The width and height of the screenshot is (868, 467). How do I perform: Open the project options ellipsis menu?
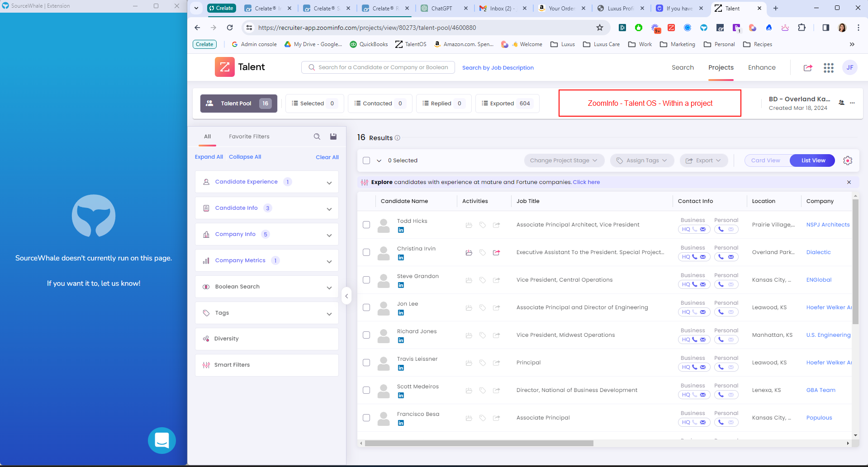tap(852, 103)
